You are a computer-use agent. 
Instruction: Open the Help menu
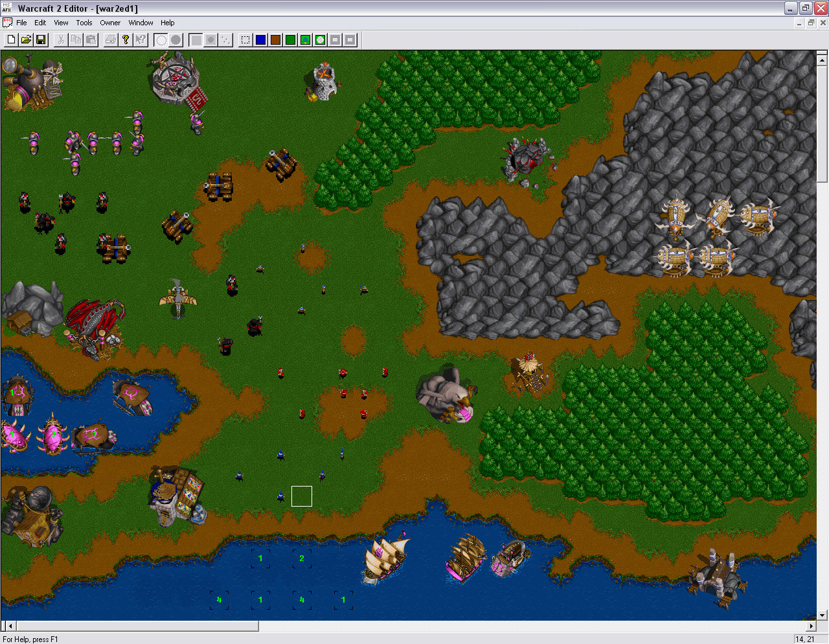click(167, 23)
